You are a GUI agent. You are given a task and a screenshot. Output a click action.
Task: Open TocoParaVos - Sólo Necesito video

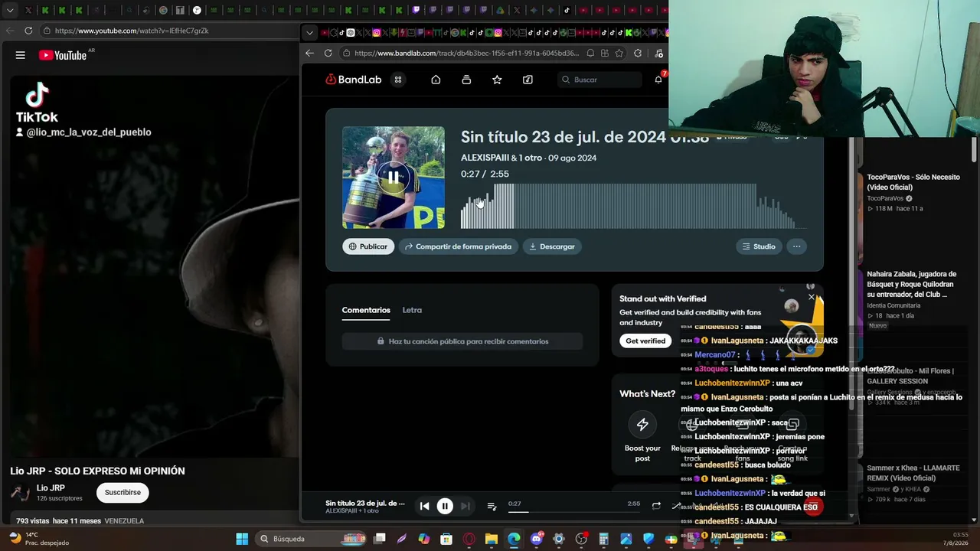tap(913, 182)
